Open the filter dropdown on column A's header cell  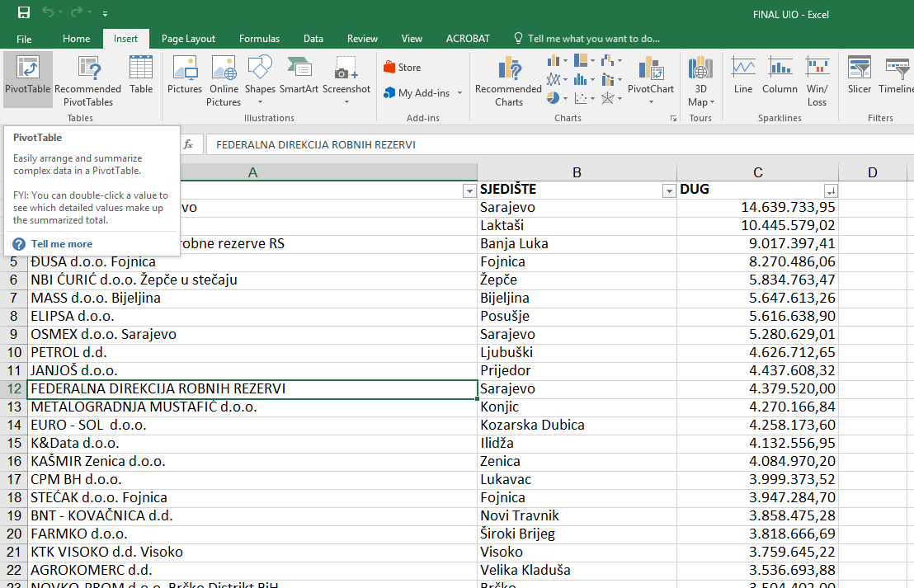(469, 191)
